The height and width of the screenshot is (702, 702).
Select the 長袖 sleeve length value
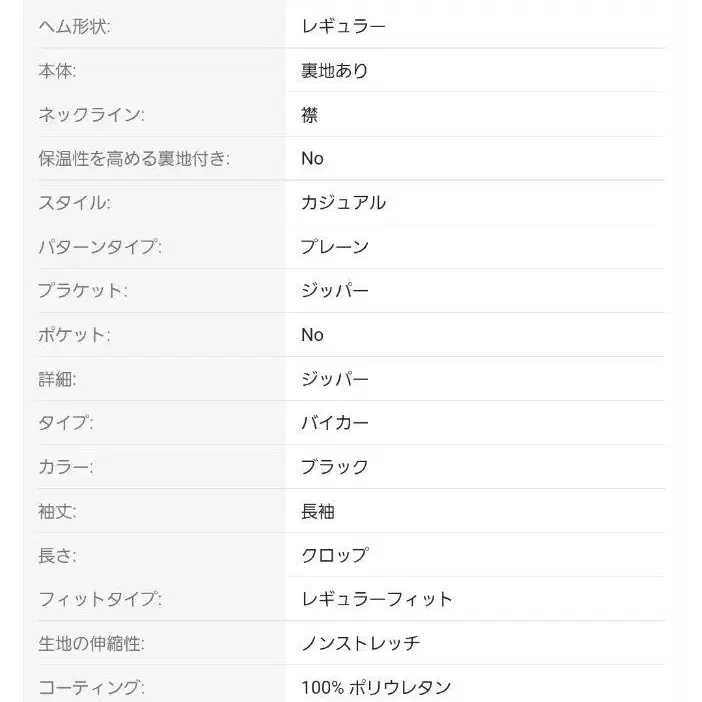point(317,511)
